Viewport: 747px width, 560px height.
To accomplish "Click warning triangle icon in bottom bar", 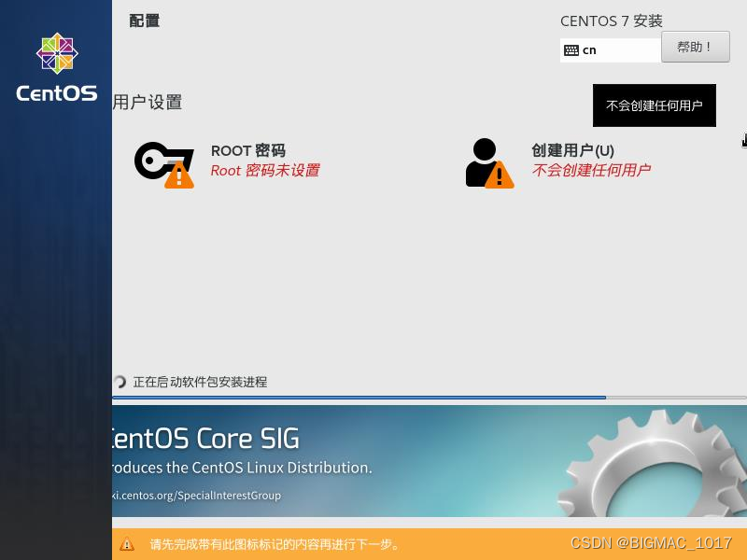I will tap(127, 544).
